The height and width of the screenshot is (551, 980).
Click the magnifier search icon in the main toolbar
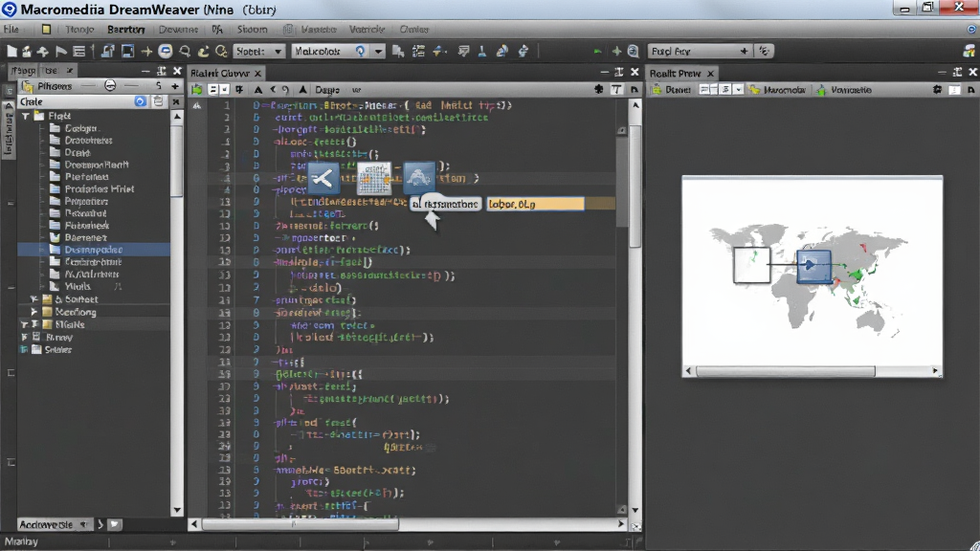(185, 52)
